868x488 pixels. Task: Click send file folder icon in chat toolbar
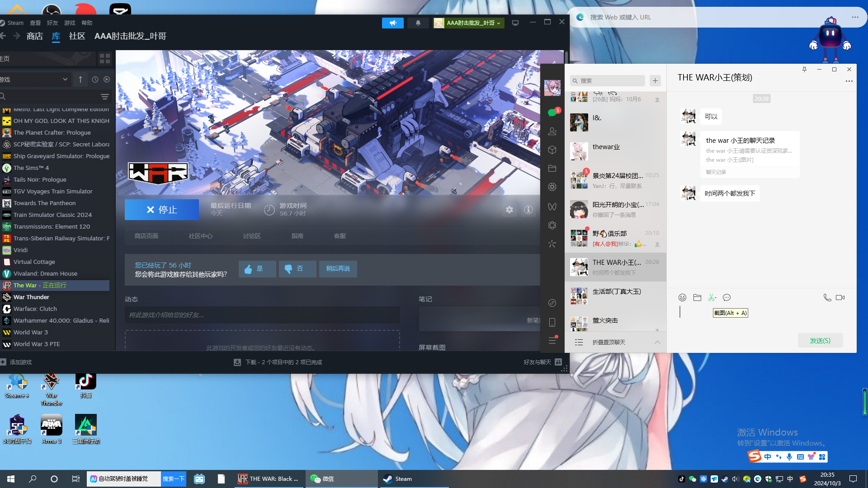(697, 297)
